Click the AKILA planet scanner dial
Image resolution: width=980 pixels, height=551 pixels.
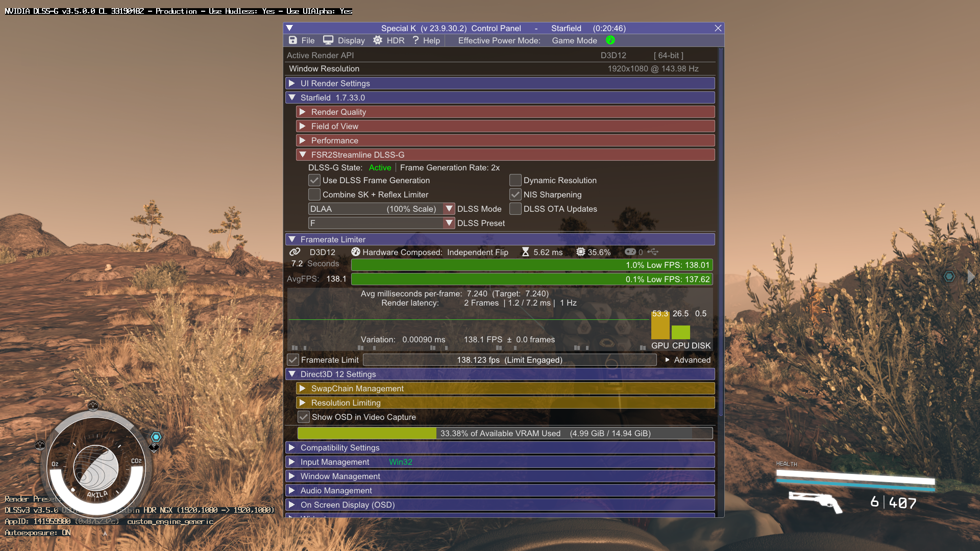[x=96, y=468]
